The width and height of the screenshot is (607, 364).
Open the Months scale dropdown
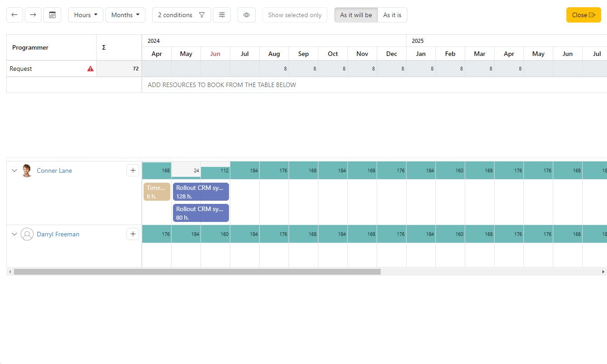pyautogui.click(x=125, y=15)
